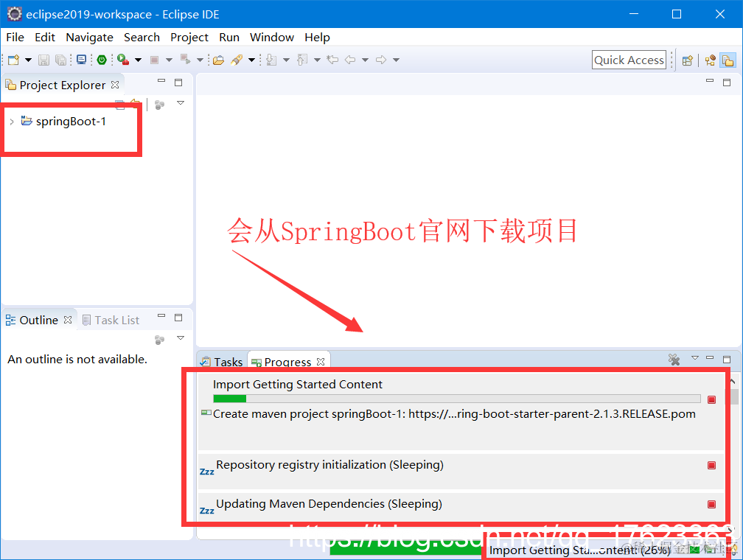Screen dimensions: 743x560
Task: Maximize the editor area
Action: tap(727, 83)
